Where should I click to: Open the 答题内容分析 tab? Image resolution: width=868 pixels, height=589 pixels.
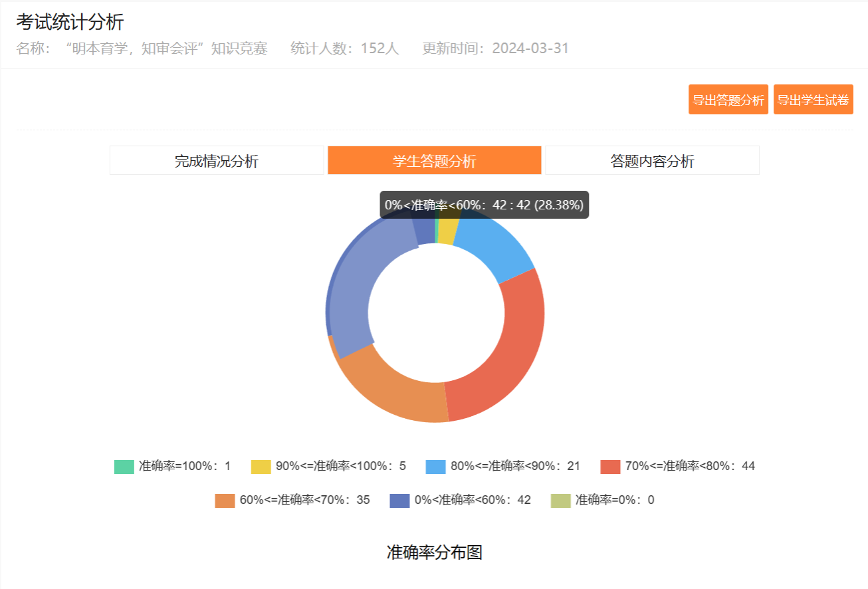(x=652, y=161)
